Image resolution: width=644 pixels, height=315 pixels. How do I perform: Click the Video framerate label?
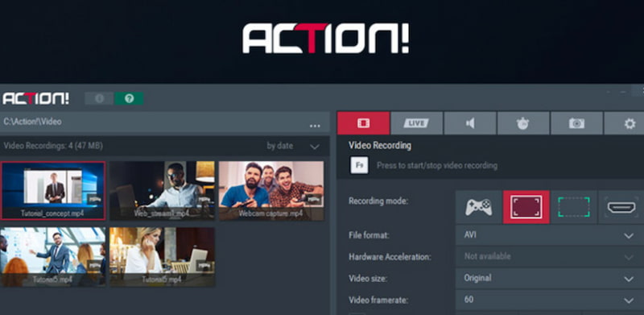378,300
